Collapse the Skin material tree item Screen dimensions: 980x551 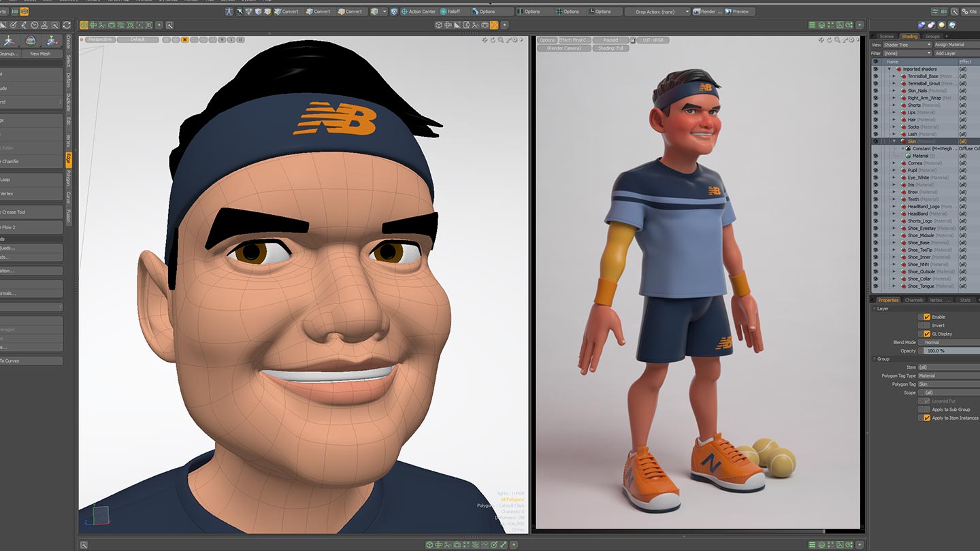tap(894, 141)
